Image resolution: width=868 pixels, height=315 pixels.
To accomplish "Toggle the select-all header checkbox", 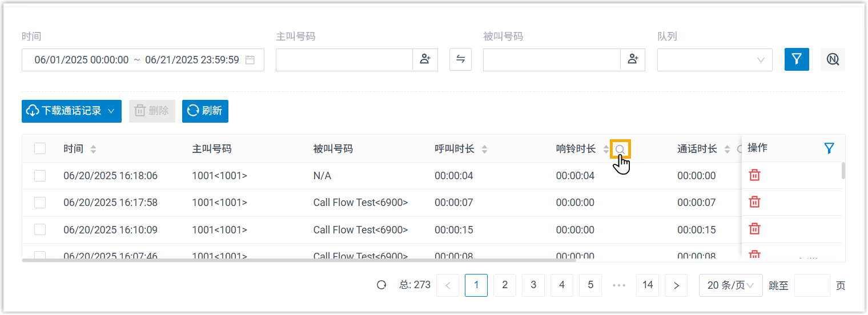I will click(x=40, y=149).
